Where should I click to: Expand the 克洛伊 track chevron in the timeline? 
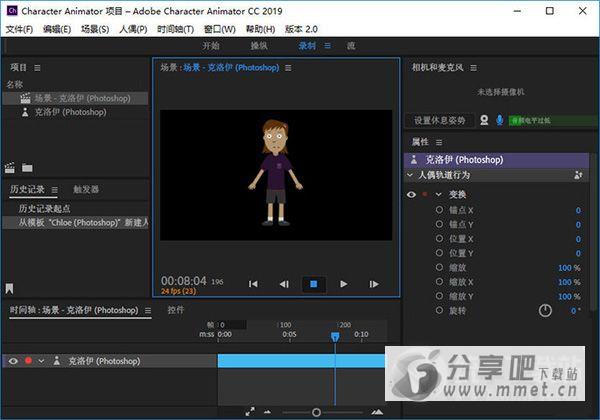(x=41, y=361)
